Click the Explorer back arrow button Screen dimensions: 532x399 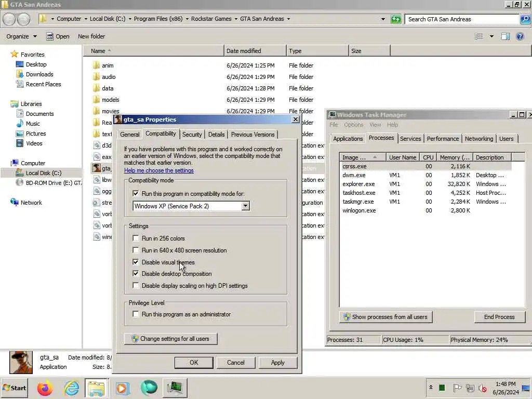click(x=9, y=19)
